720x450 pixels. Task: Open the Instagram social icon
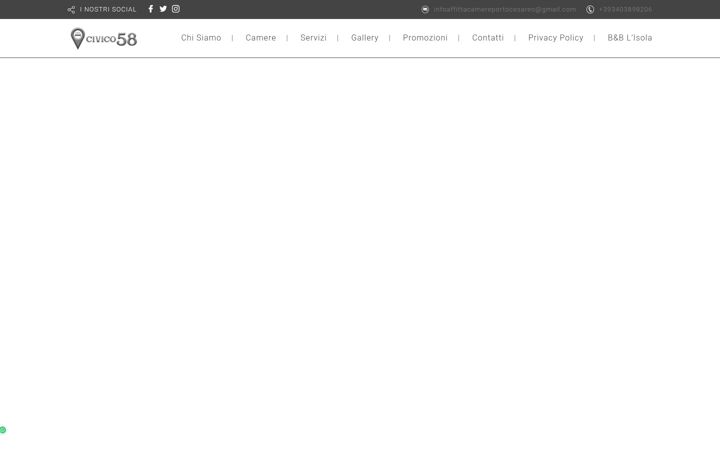point(176,9)
